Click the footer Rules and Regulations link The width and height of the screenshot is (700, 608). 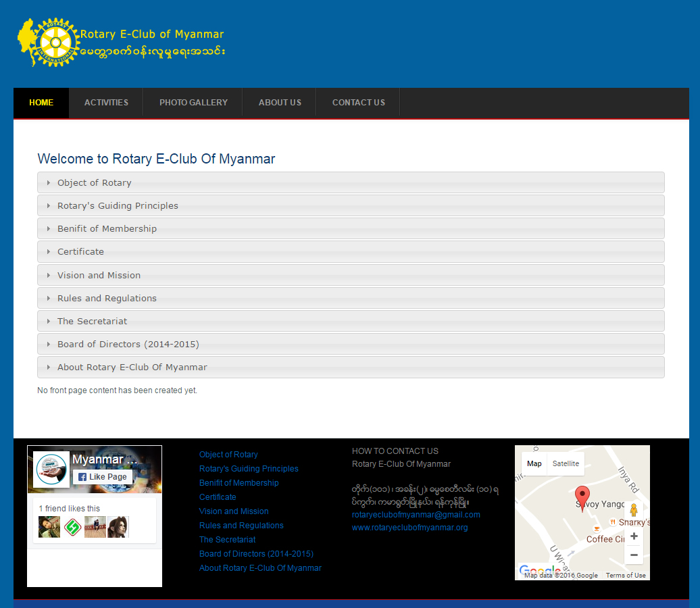(x=241, y=526)
